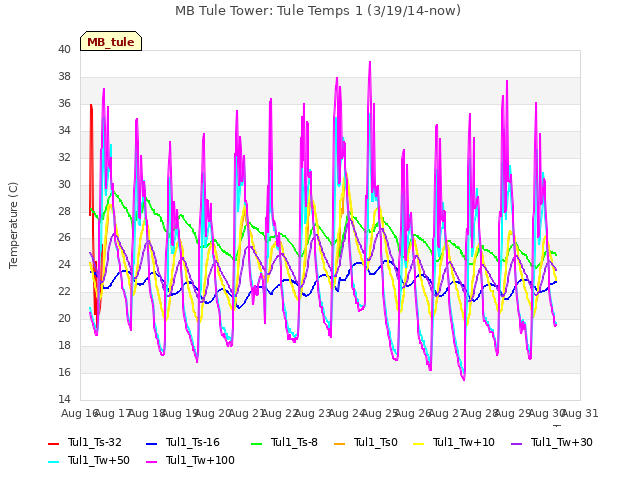Click the 26 y-axis tick label
Screen dimensions: 640x480
pos(64,238)
